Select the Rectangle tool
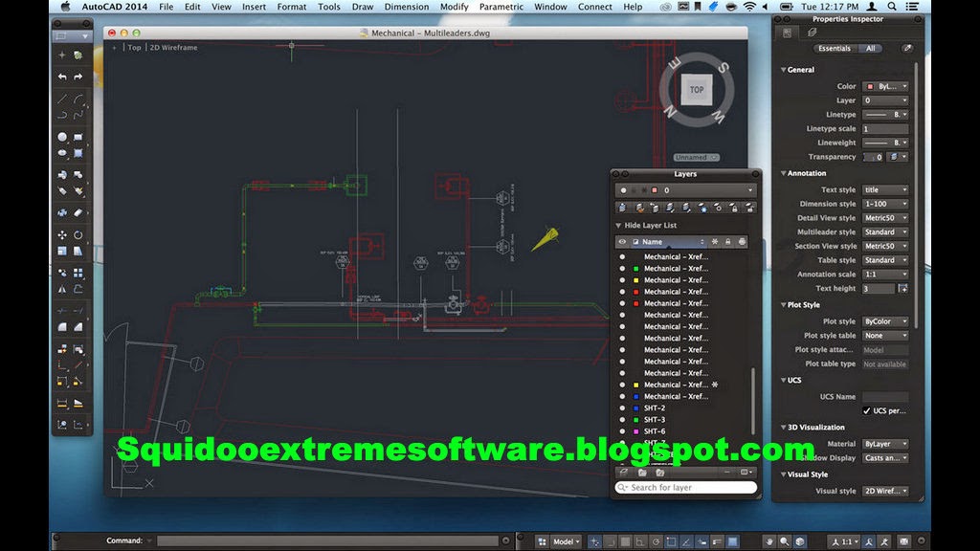This screenshot has height=551, width=980. tap(78, 137)
